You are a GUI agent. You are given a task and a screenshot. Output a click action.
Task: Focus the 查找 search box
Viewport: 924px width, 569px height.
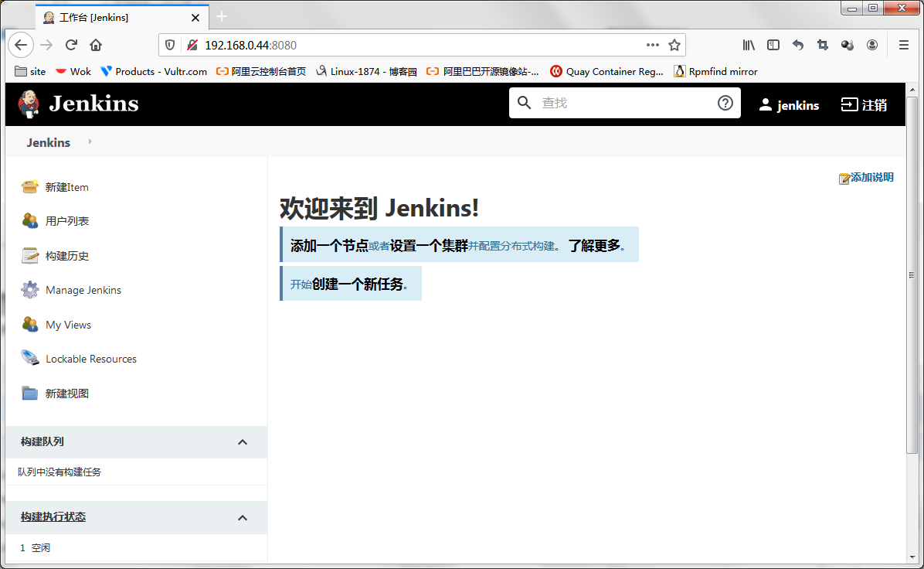(624, 103)
